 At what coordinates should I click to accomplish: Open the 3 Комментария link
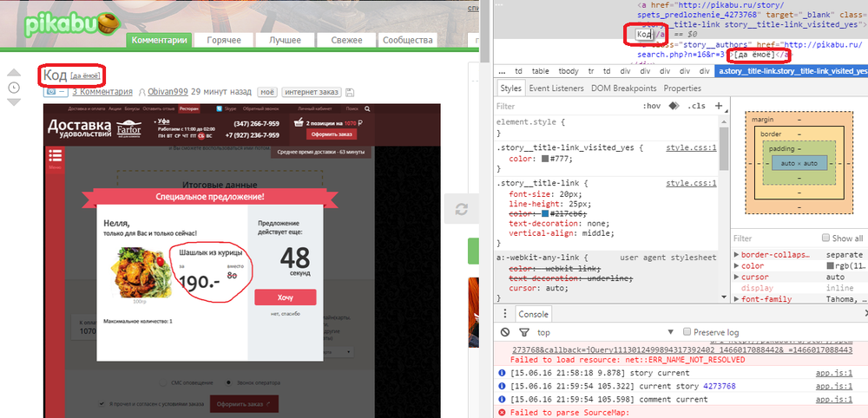tap(102, 92)
